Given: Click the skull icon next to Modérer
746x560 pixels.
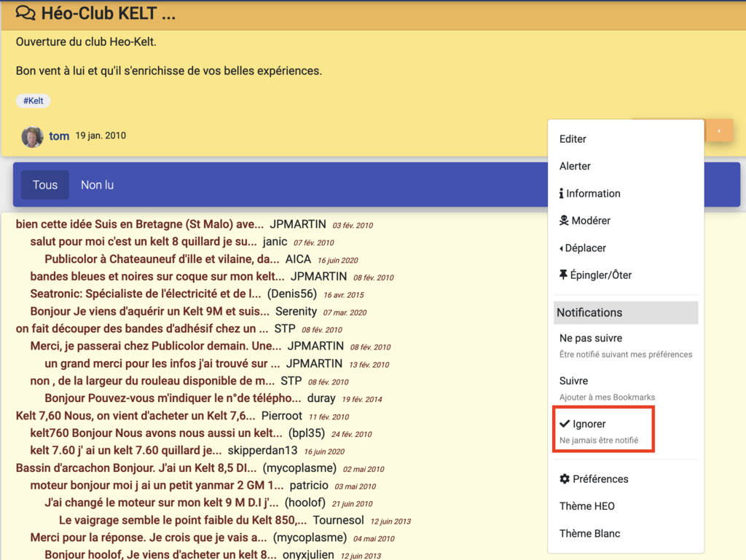Looking at the screenshot, I should point(564,221).
